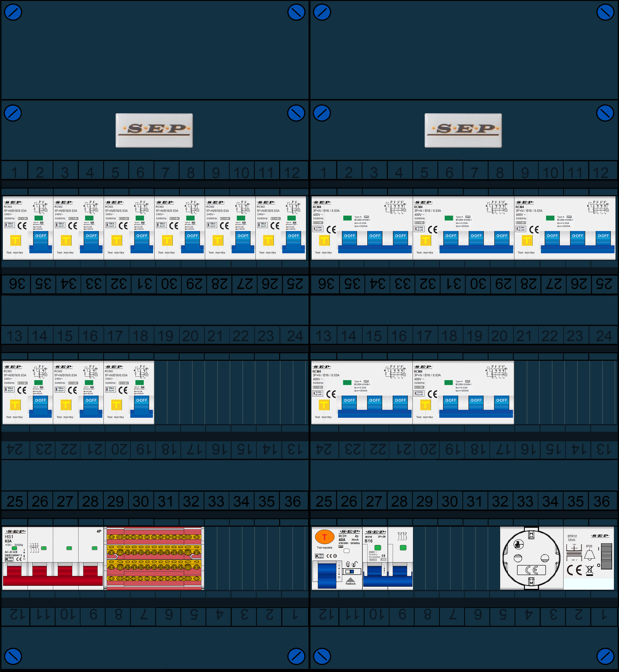Click the bottom-left corner screw of the left panel
619x672 pixels.
pyautogui.click(x=13, y=657)
